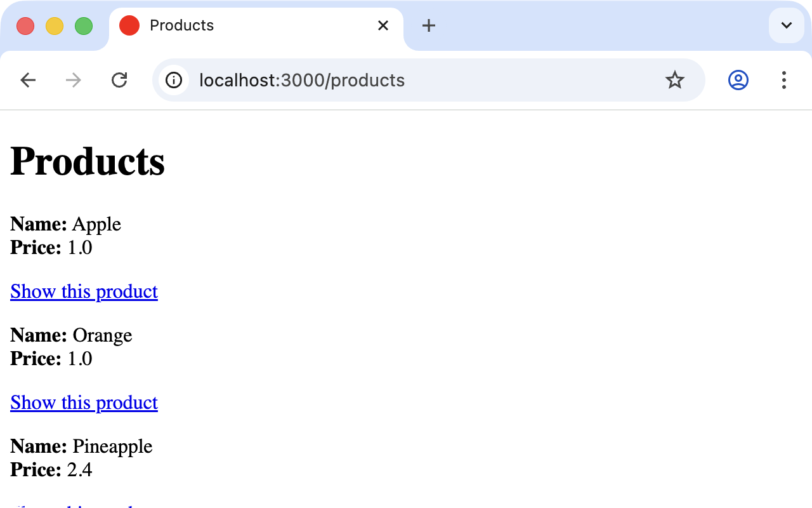
Task: Open the browser profile account icon
Action: [738, 80]
